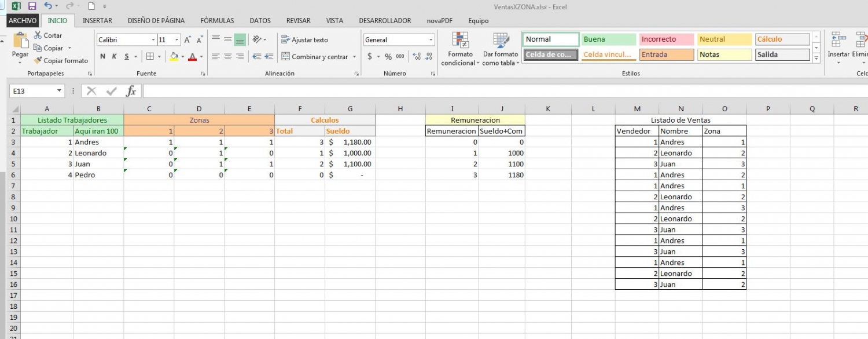
Task: Toggle center horizontal alignment
Action: (x=228, y=57)
